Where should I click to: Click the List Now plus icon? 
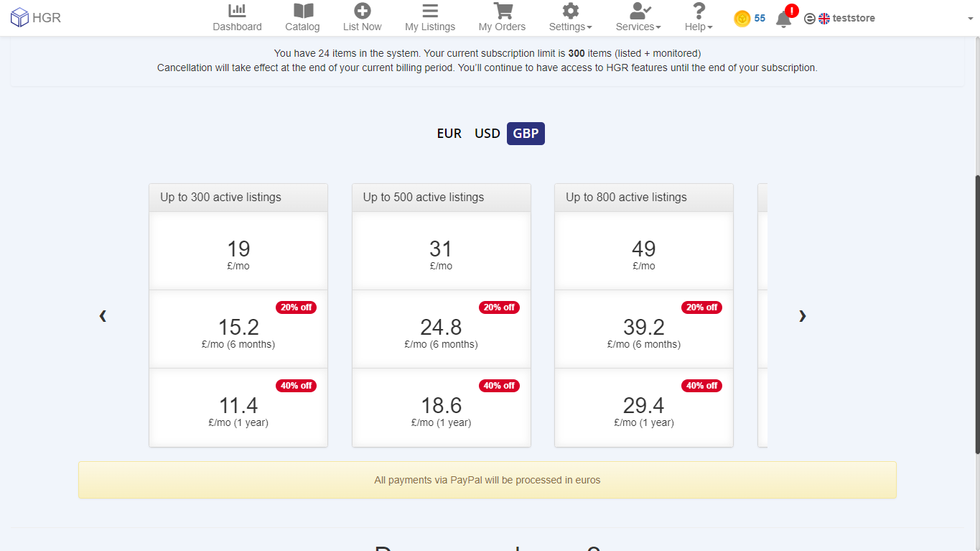363,10
